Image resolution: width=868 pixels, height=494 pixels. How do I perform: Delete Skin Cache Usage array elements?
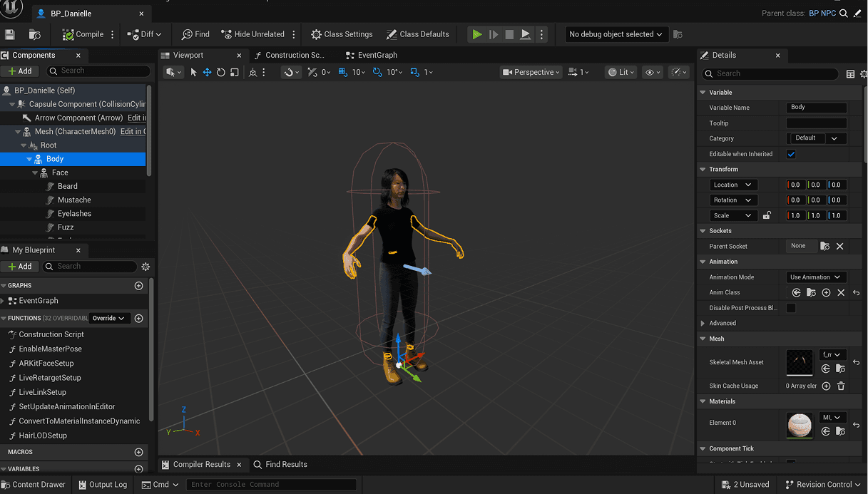tap(841, 386)
